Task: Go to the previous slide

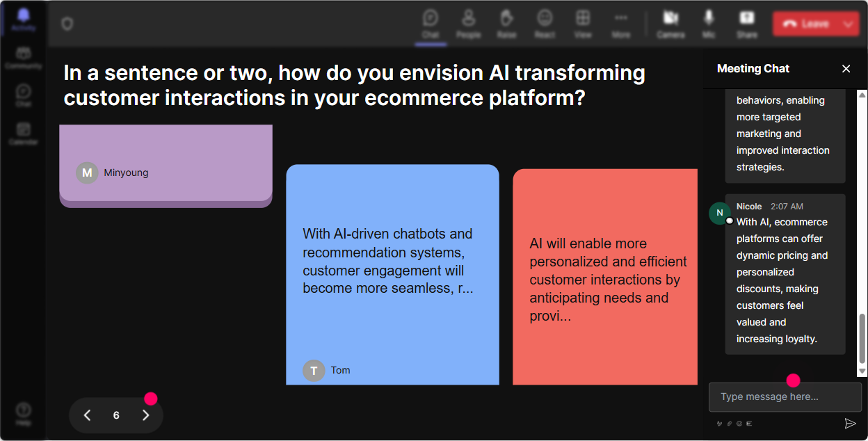Action: pos(88,415)
